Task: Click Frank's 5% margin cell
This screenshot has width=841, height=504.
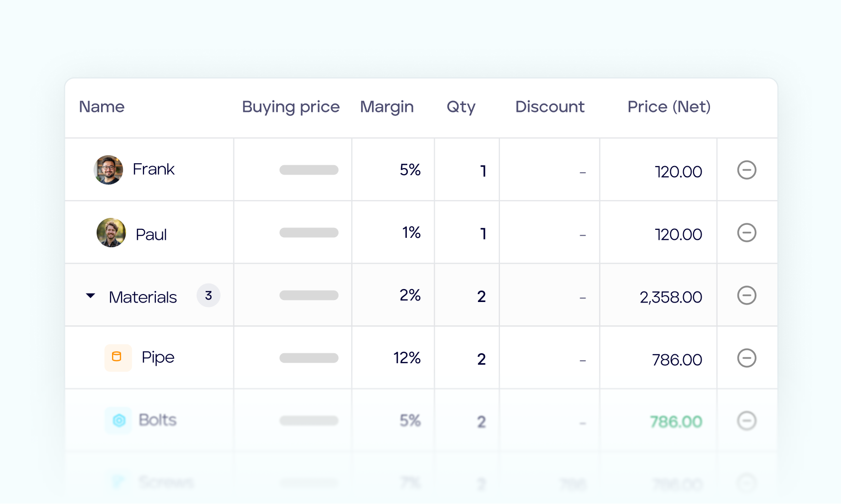Action: (x=410, y=170)
